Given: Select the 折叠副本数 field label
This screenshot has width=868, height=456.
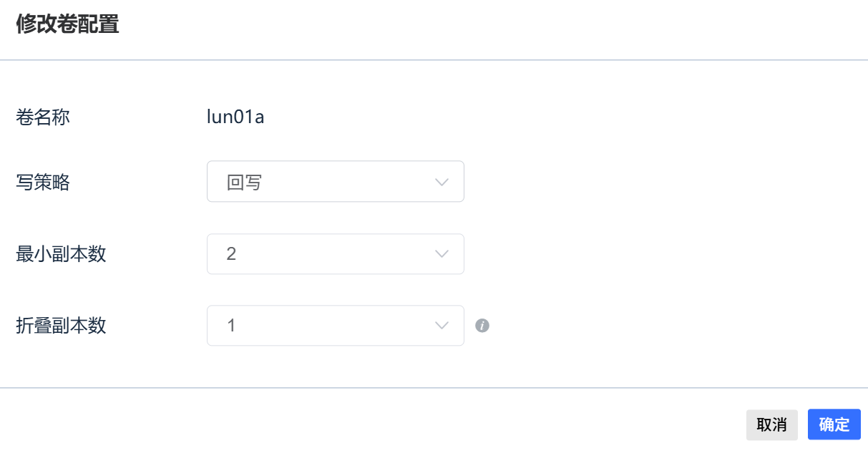Looking at the screenshot, I should (x=61, y=326).
